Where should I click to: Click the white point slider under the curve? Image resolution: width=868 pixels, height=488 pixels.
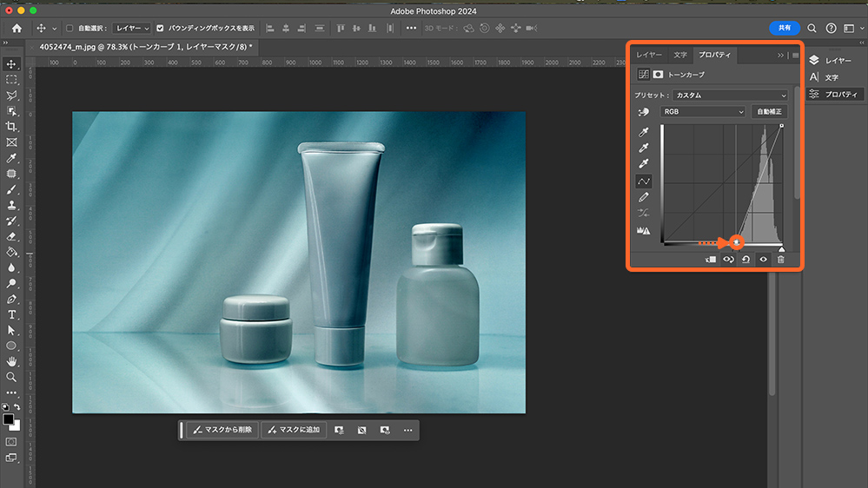[x=781, y=247]
